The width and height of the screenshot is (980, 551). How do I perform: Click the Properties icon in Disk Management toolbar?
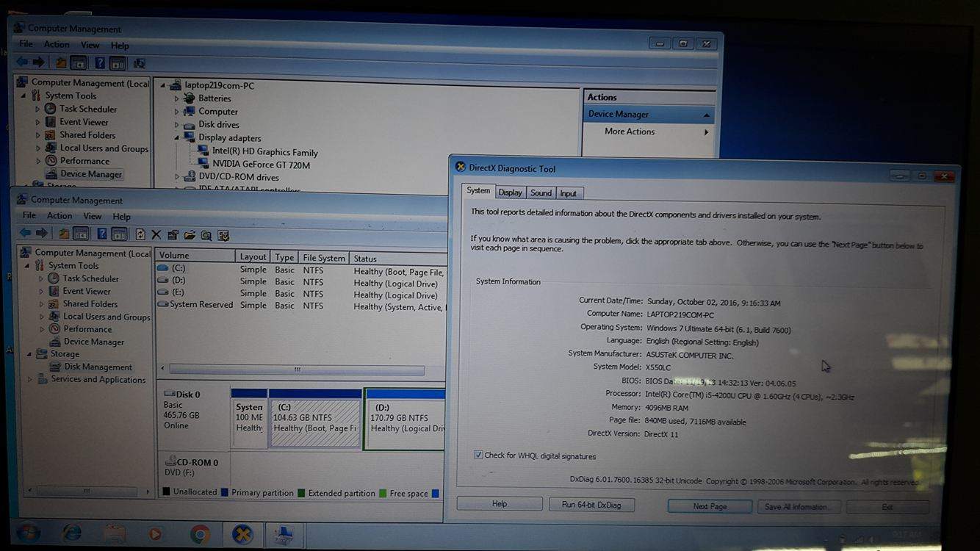[x=173, y=235]
